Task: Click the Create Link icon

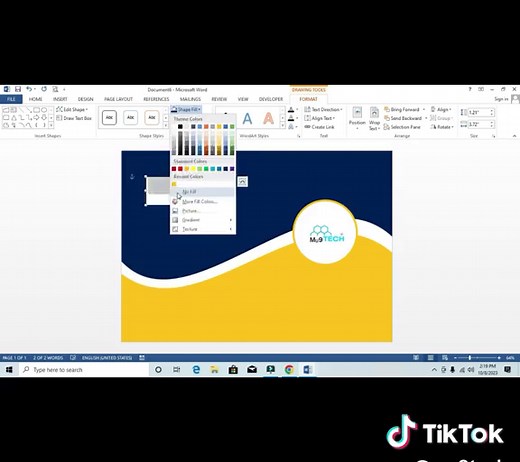Action: (x=307, y=127)
